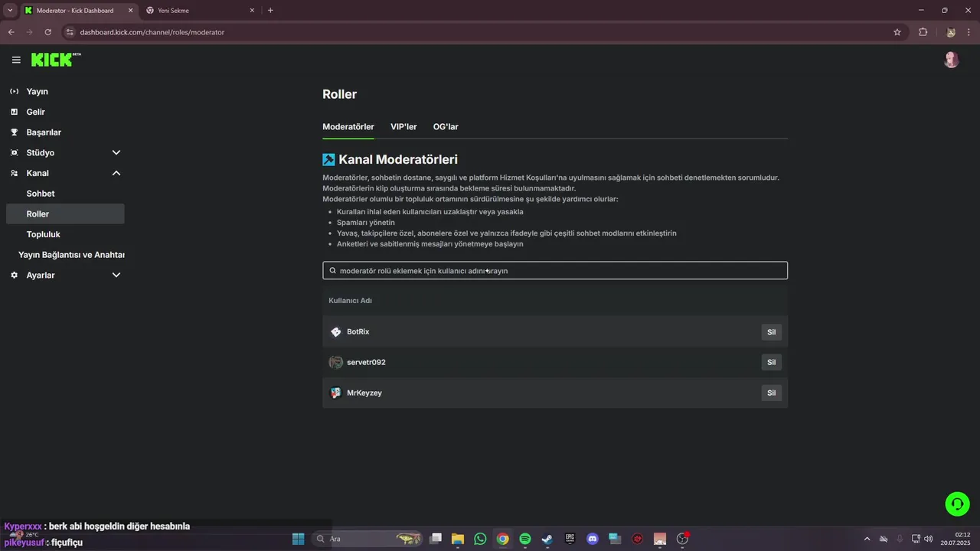Click MrKeyzey avatar

(335, 393)
